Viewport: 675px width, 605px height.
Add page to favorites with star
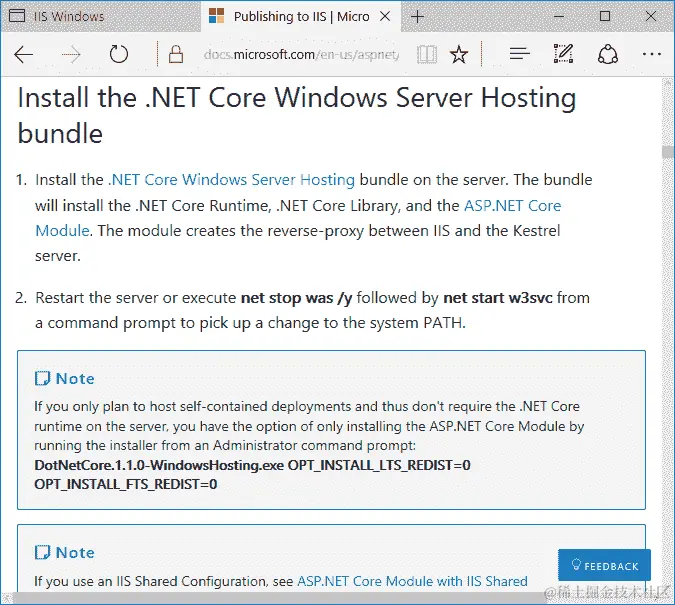(459, 55)
